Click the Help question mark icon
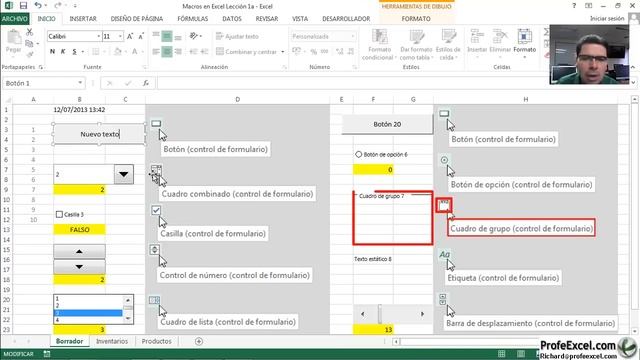The width and height of the screenshot is (640, 360). click(x=574, y=6)
